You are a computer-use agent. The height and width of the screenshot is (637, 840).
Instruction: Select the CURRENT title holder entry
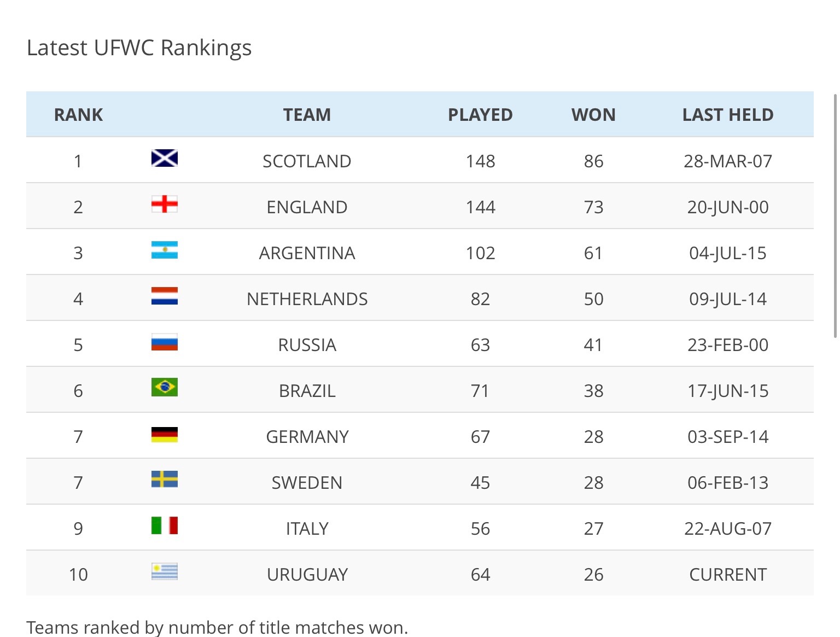click(x=727, y=574)
